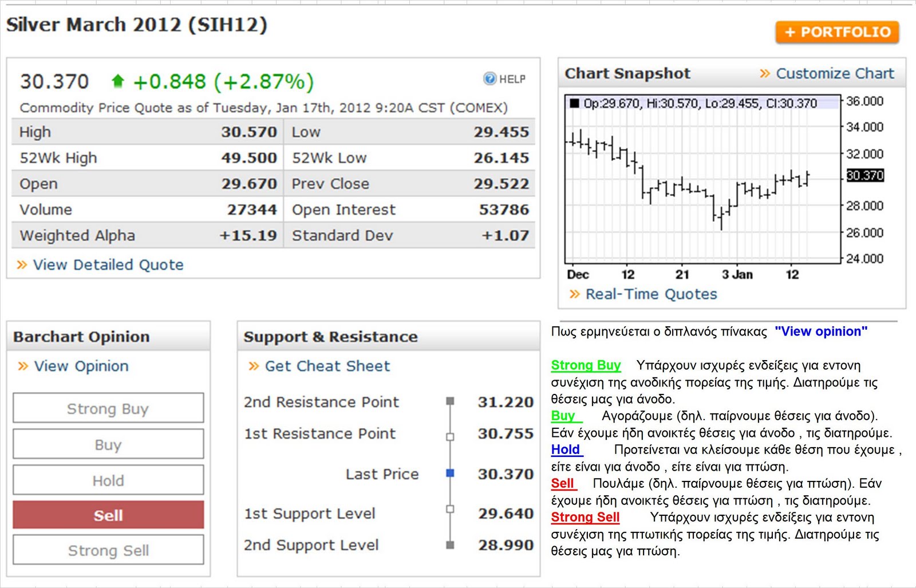Click the Low value 29.455
This screenshot has height=588, width=916.
(501, 132)
